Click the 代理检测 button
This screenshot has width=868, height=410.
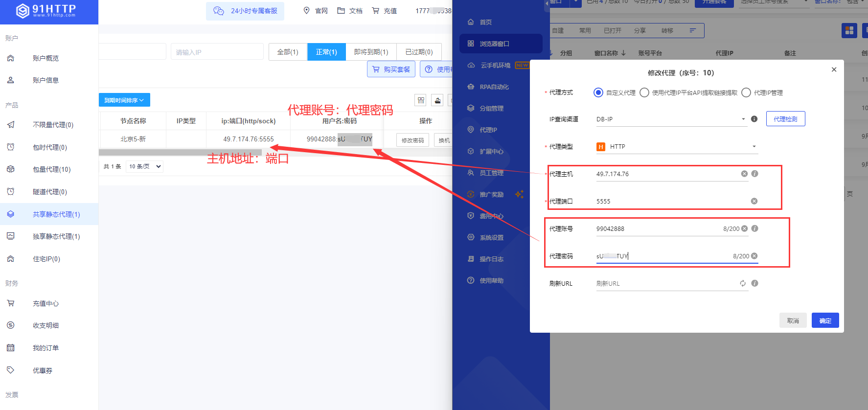785,119
